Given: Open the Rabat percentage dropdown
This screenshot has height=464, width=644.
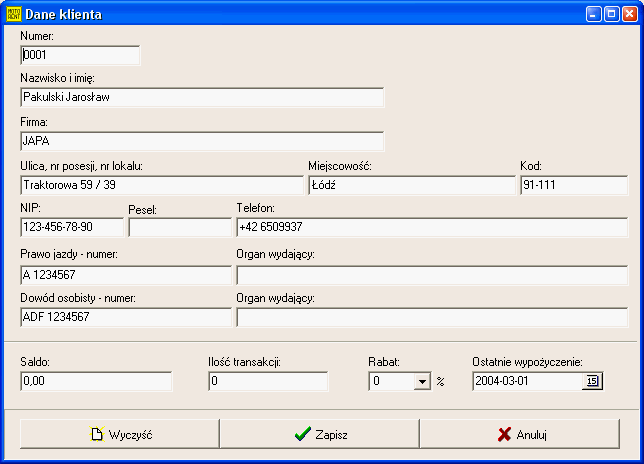Looking at the screenshot, I should point(421,381).
